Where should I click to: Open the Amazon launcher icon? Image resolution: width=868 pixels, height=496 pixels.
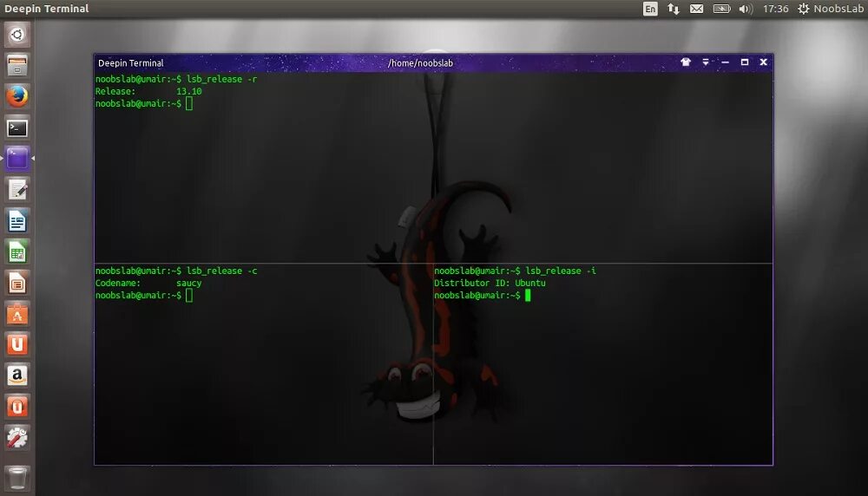coord(17,375)
